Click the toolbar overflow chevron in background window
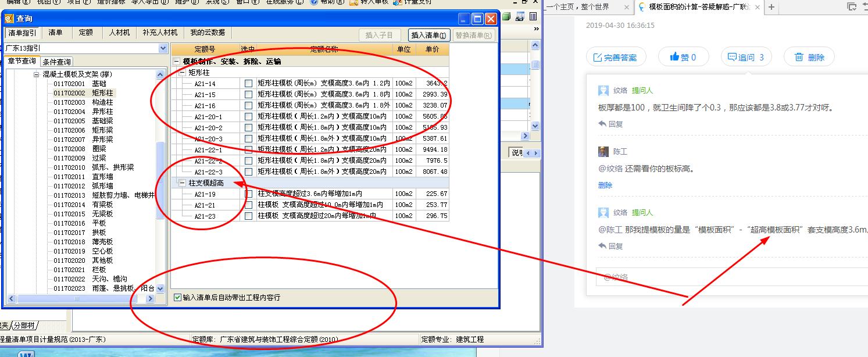This screenshot has height=357, width=868. [x=537, y=28]
